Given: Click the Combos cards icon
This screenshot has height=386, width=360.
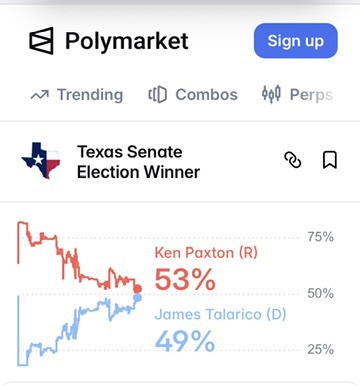Looking at the screenshot, I should [x=157, y=95].
